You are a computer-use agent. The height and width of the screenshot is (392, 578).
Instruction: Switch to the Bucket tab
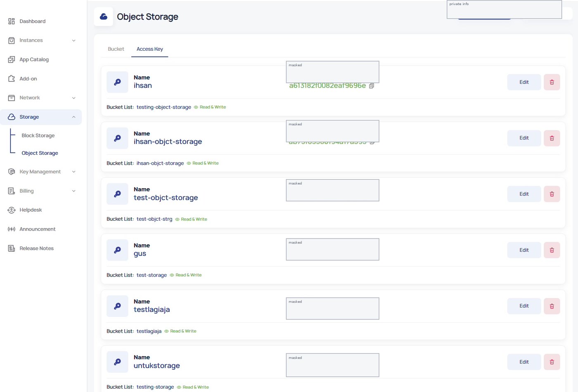coord(116,49)
